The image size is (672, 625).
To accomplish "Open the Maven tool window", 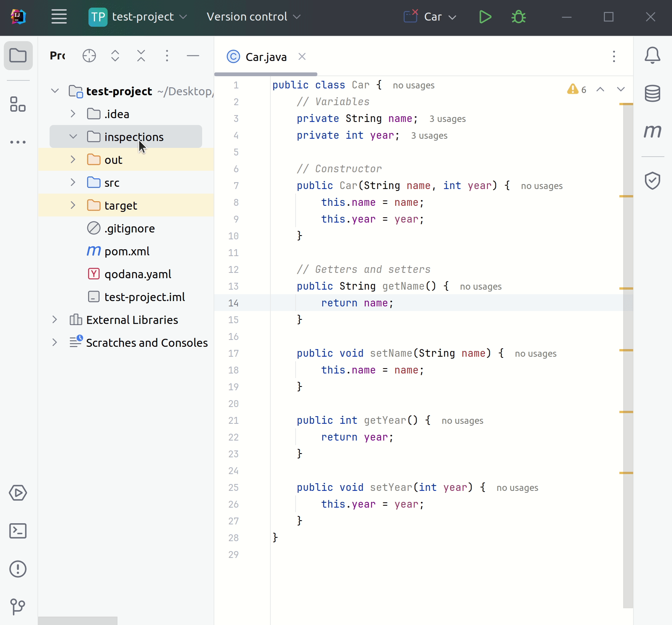I will [653, 131].
